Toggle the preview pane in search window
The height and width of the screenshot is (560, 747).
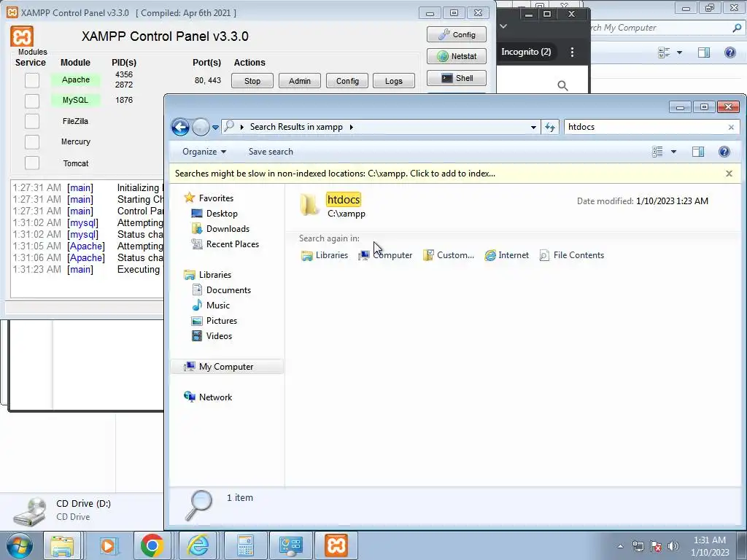pos(698,152)
